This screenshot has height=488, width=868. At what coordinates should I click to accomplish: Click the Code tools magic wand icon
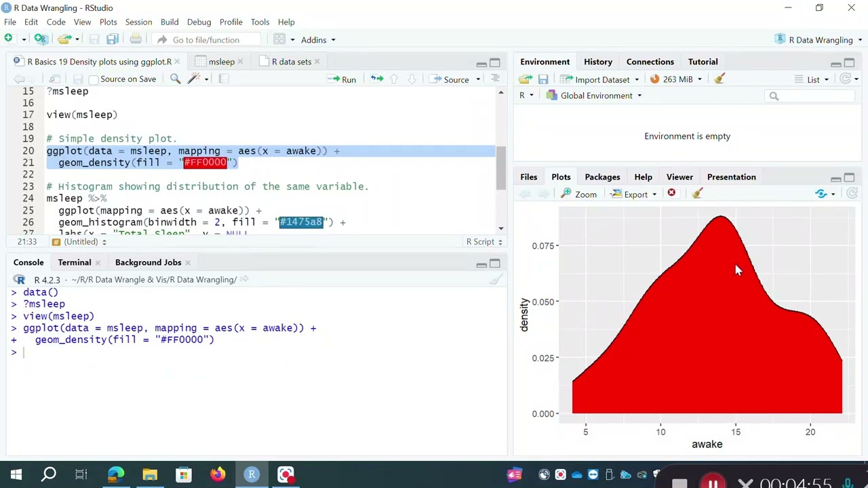(194, 79)
